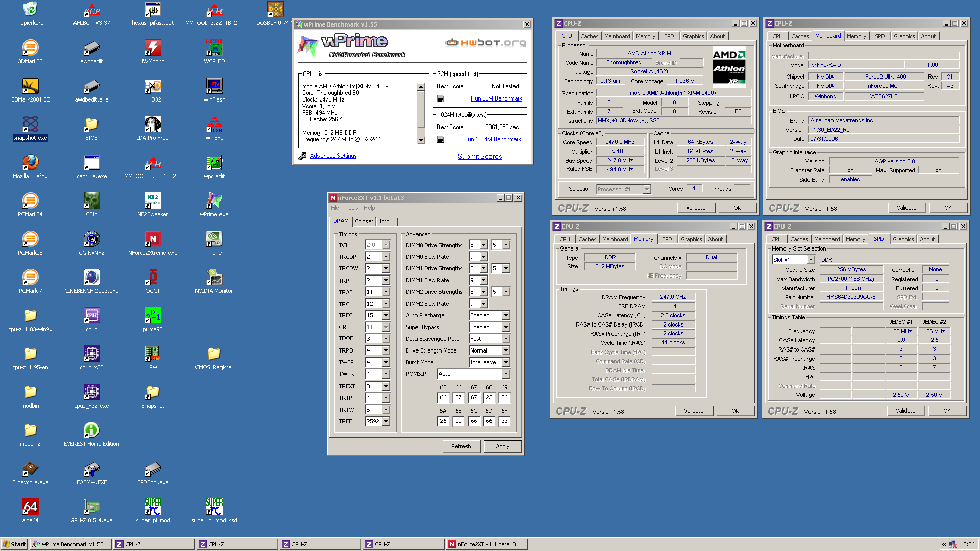Open the TRAS timing dropdown
Viewport: 980px width, 551px height.
tap(386, 292)
